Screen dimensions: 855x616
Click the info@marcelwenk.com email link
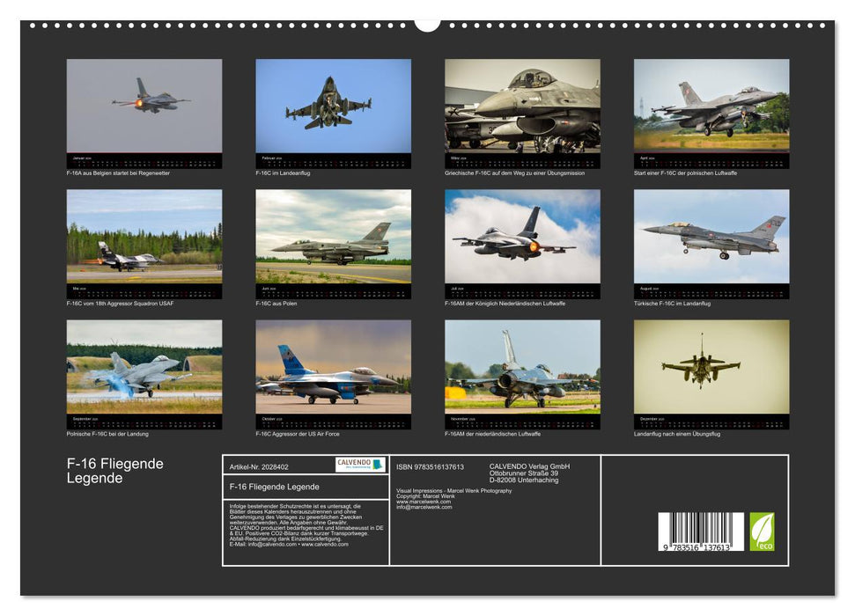[424, 509]
